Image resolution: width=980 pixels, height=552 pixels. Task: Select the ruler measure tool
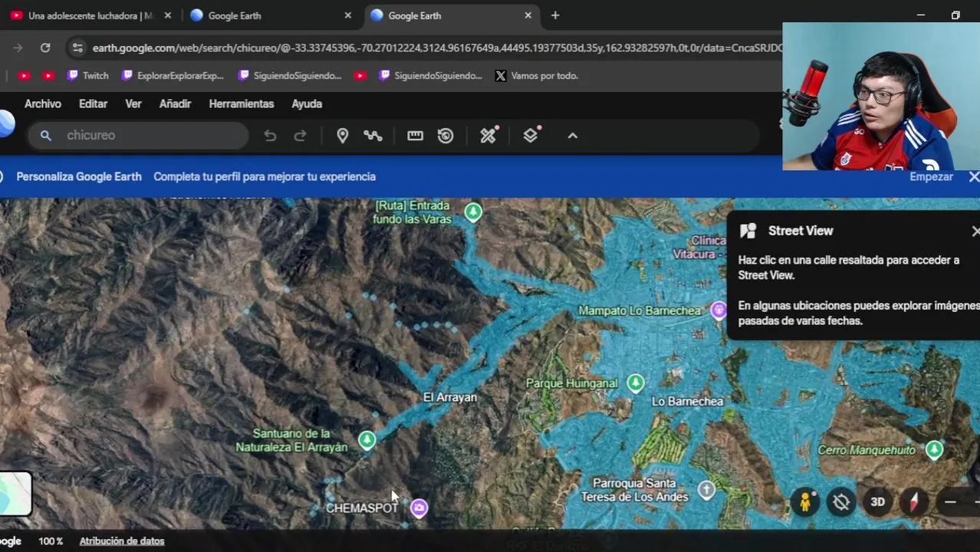click(415, 136)
